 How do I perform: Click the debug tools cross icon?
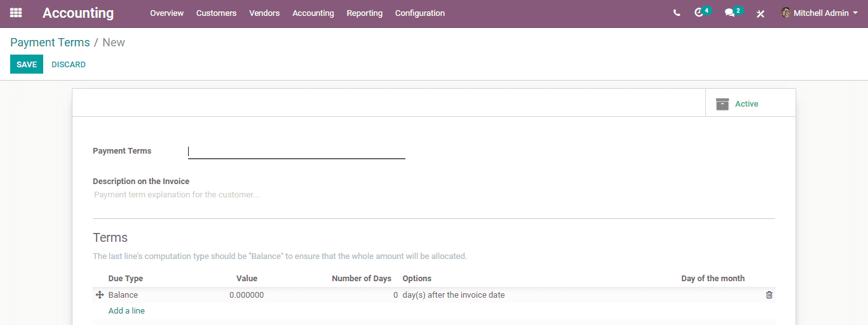pyautogui.click(x=761, y=13)
